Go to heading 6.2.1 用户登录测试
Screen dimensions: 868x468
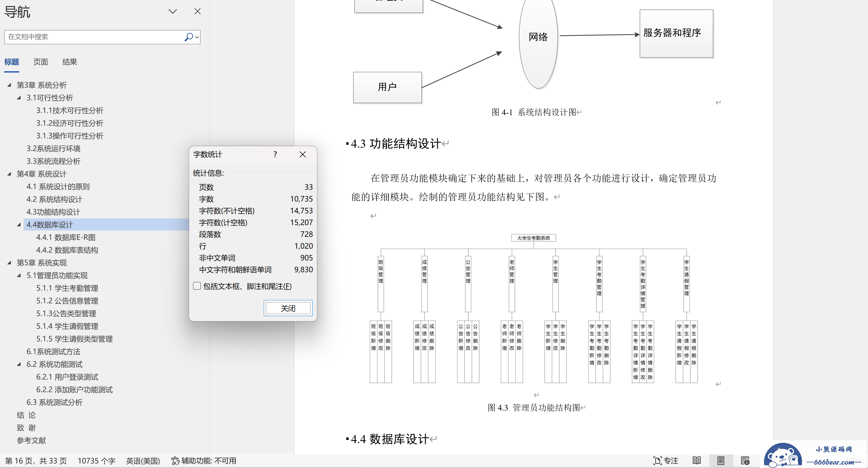pos(67,377)
